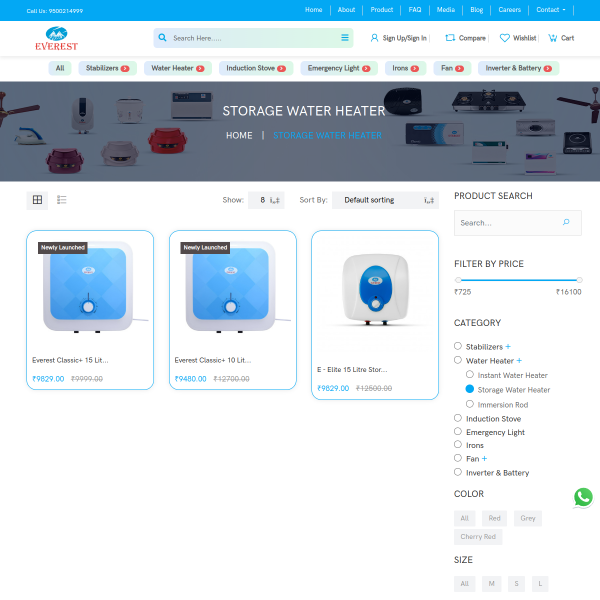Open Careers in top navigation
The width and height of the screenshot is (600, 600).
509,10
